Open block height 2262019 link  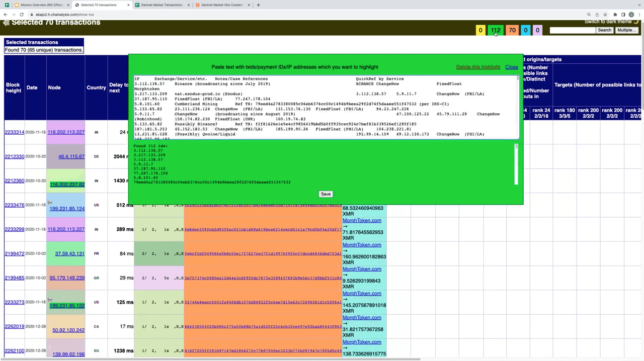[15, 326]
